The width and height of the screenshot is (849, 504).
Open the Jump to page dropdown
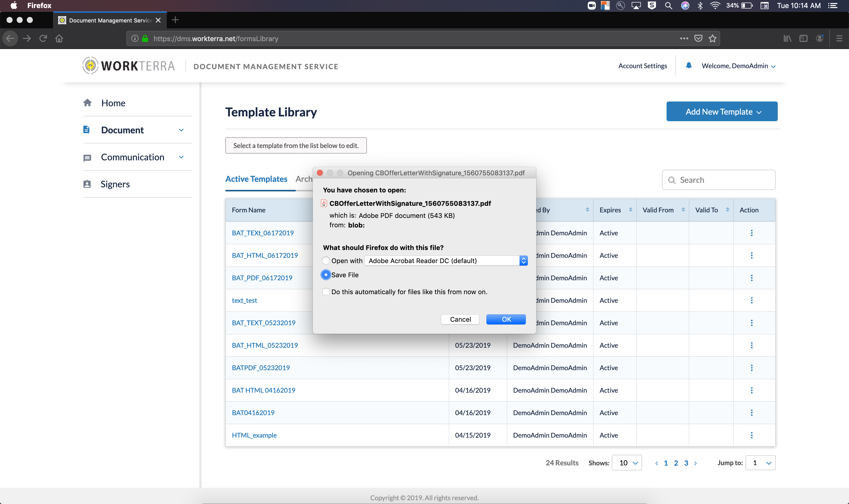click(760, 463)
